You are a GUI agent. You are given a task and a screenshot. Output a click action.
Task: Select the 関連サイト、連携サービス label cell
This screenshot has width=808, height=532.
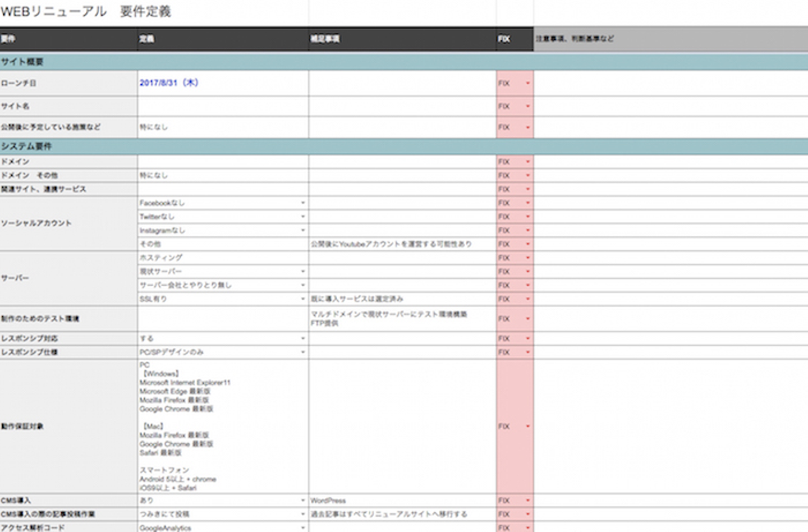tap(68, 190)
